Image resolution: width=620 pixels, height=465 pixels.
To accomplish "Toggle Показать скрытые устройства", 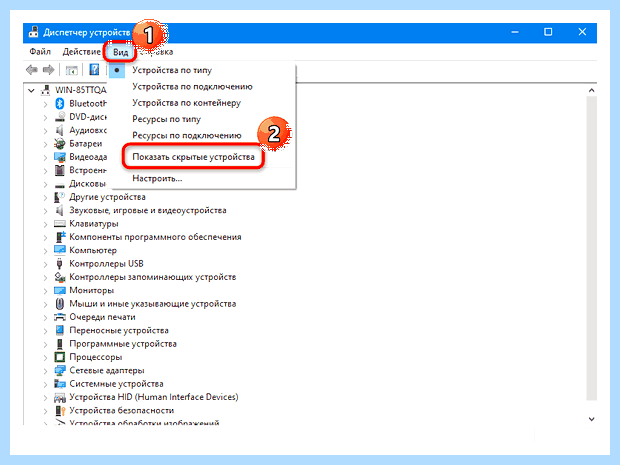I will click(193, 157).
